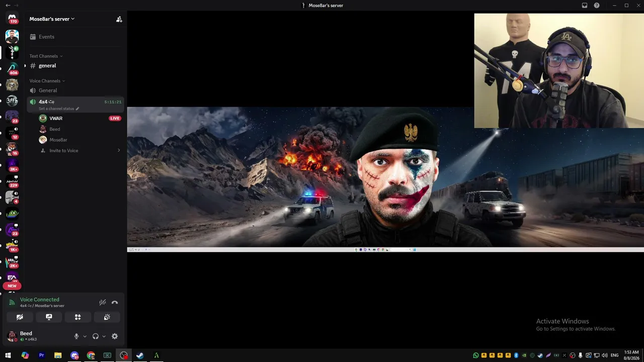
Task: Open the EA server icon
Action: [12, 278]
